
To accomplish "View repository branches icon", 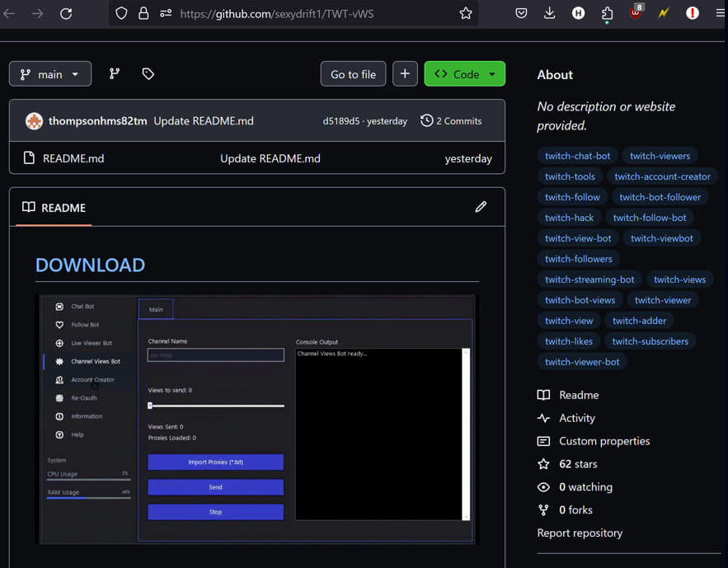I will coord(115,74).
